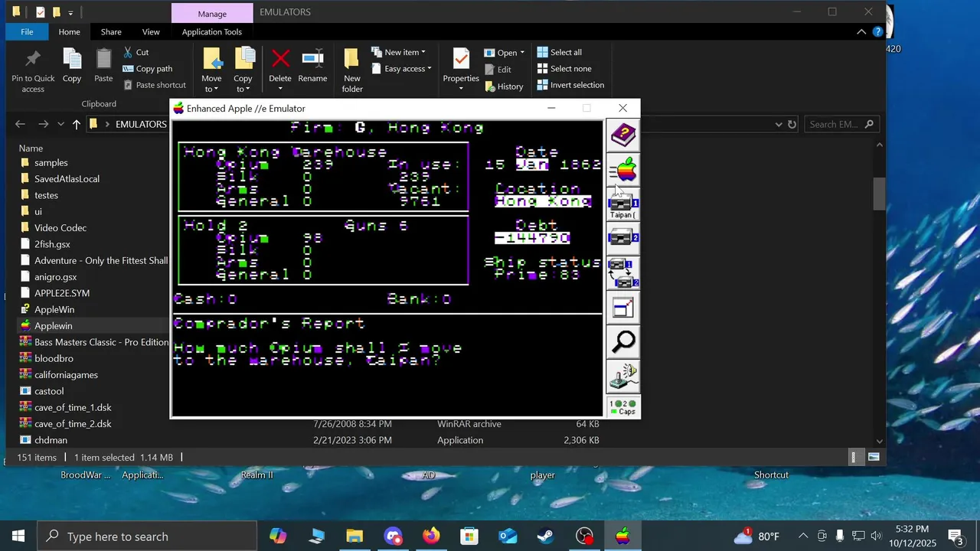Go up one folder level arrow
The height and width of the screenshot is (551, 980).
[x=76, y=124]
